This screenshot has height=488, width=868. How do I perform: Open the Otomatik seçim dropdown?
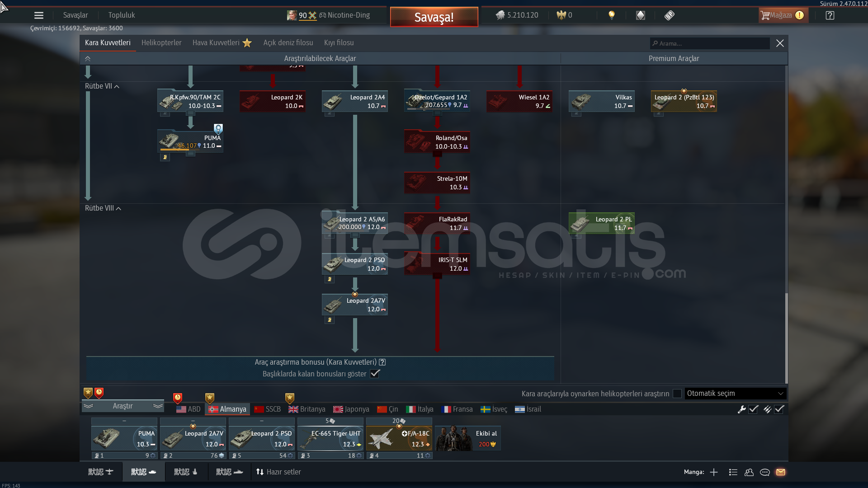click(735, 394)
